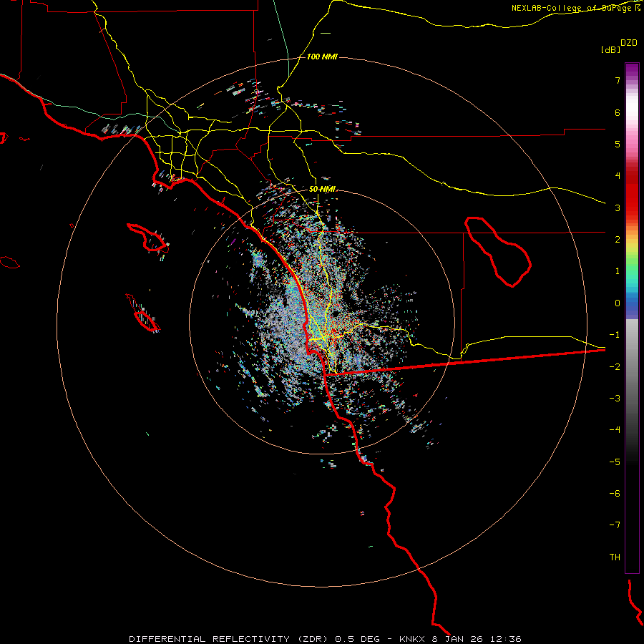This screenshot has height=644, width=644.
Task: Click the TH threshold label on scale
Action: 615,557
